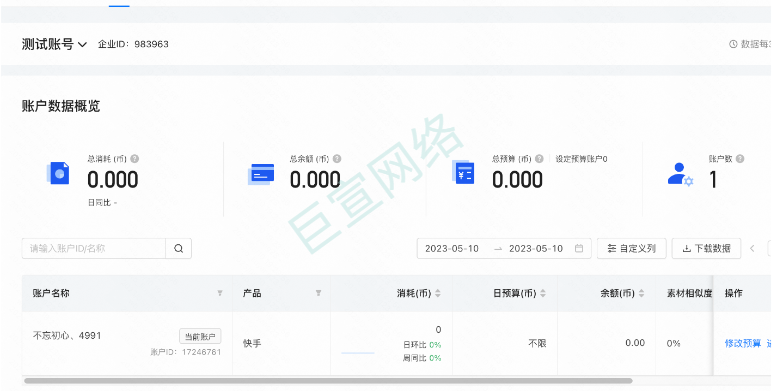Open the calendar icon in date range
Screen dimensions: 780x391
(x=579, y=248)
